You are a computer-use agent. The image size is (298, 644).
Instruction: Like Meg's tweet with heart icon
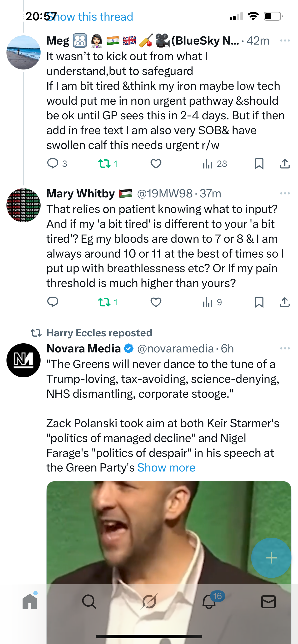[x=156, y=164]
